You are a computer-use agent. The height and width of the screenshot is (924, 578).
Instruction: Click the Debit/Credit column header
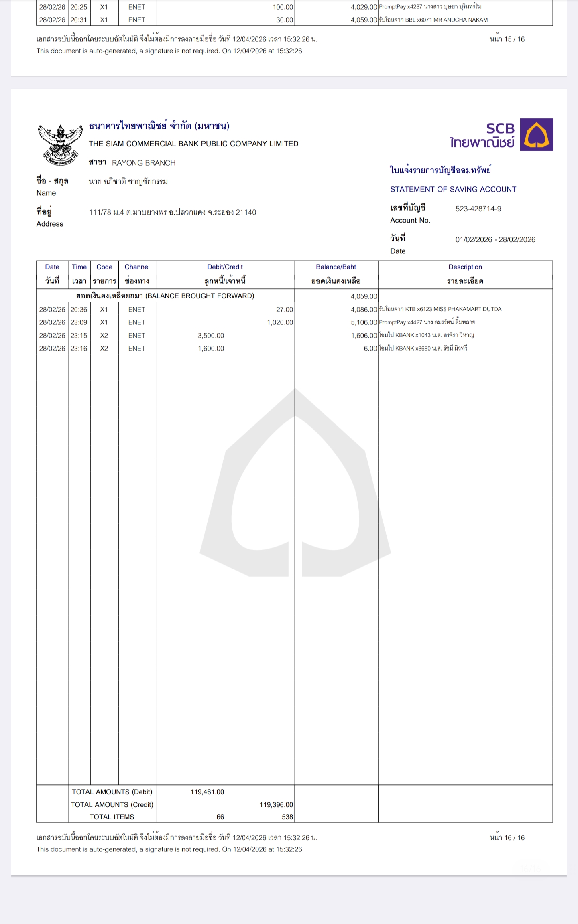coord(225,274)
